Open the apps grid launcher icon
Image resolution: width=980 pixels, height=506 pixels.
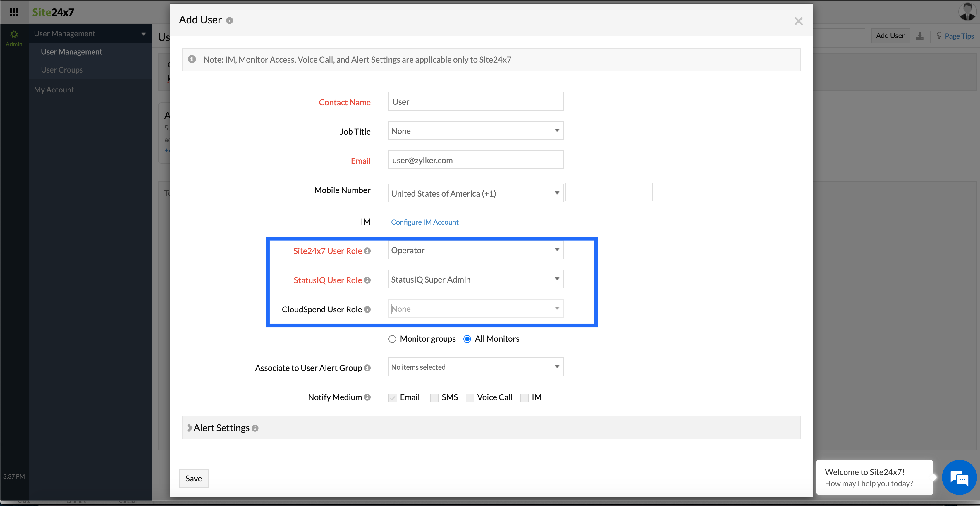pos(14,12)
